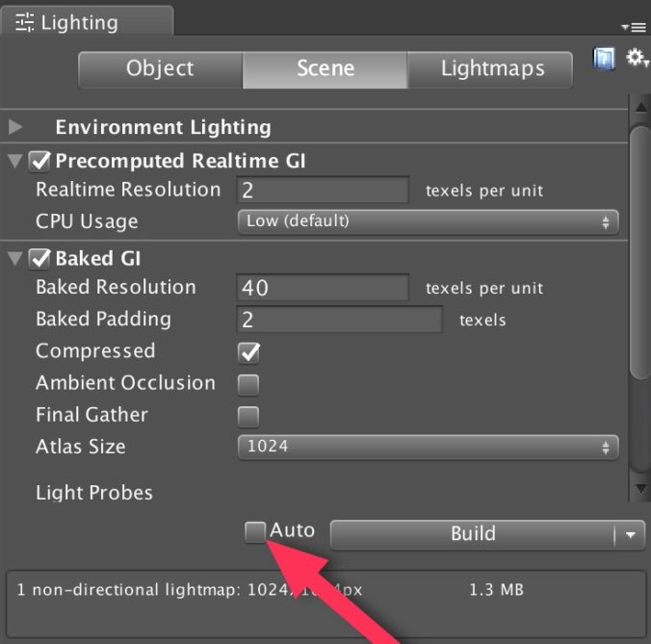Expand the Environment Lighting section
The height and width of the screenshot is (644, 651).
coord(15,126)
